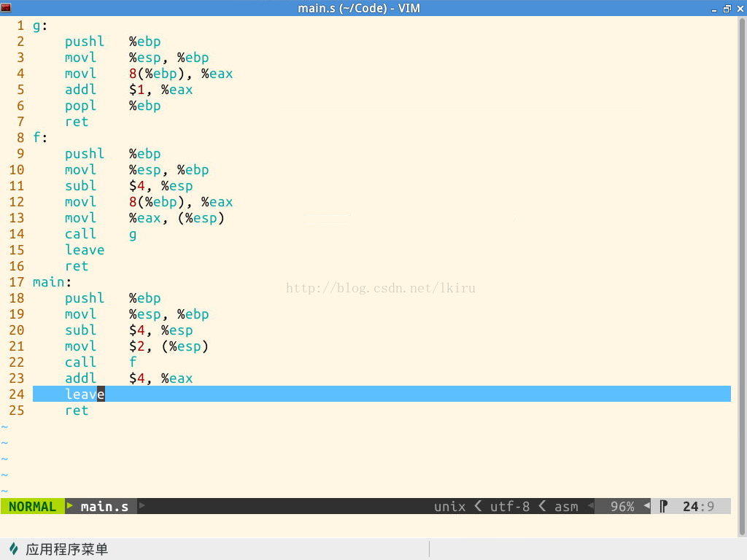Screen dimensions: 747x560
Task: Click $2 on line 21
Action: [x=136, y=346]
